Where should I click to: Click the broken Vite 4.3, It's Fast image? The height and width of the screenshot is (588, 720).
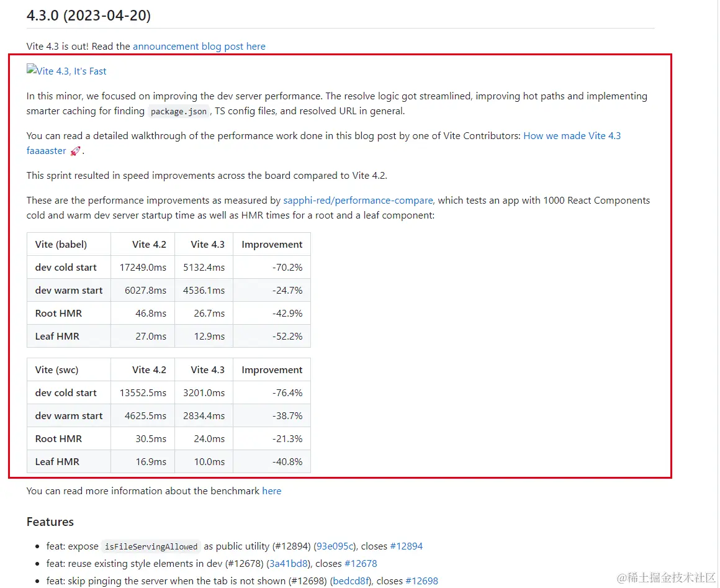pyautogui.click(x=66, y=71)
